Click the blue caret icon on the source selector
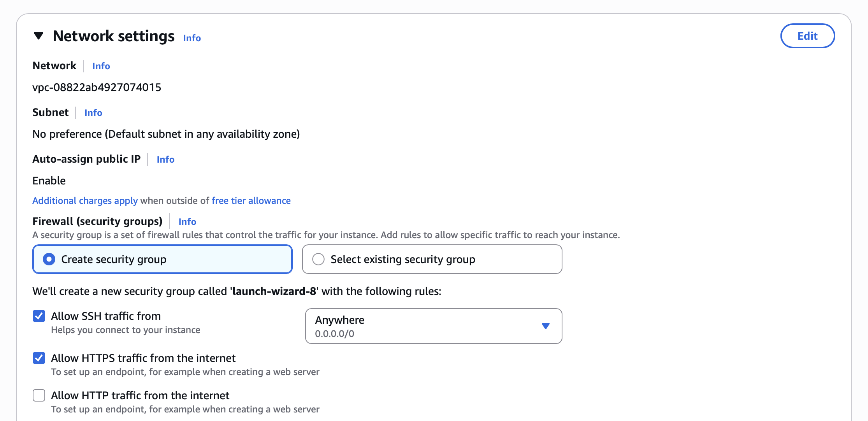Viewport: 868px width, 421px height. [x=546, y=326]
